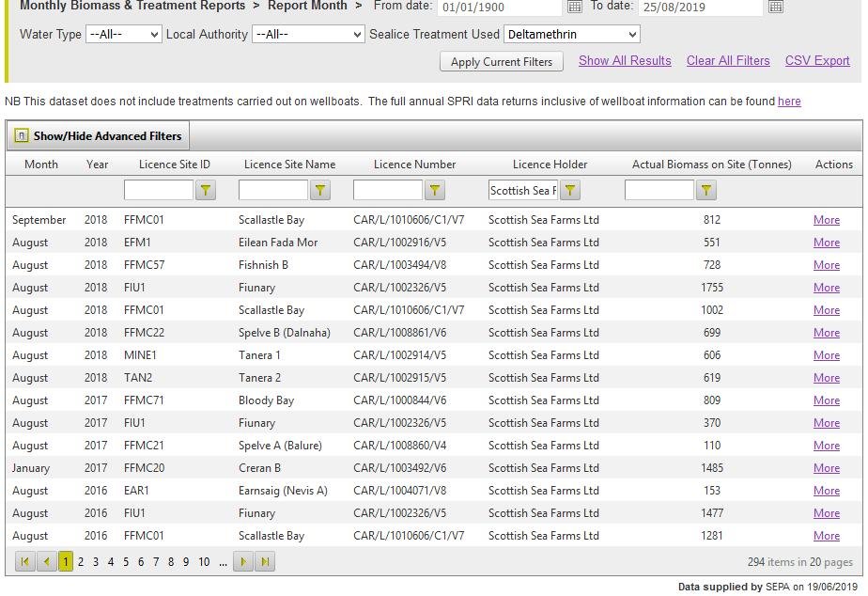Go to the last page of results
Image resolution: width=868 pixels, height=596 pixels.
(266, 562)
